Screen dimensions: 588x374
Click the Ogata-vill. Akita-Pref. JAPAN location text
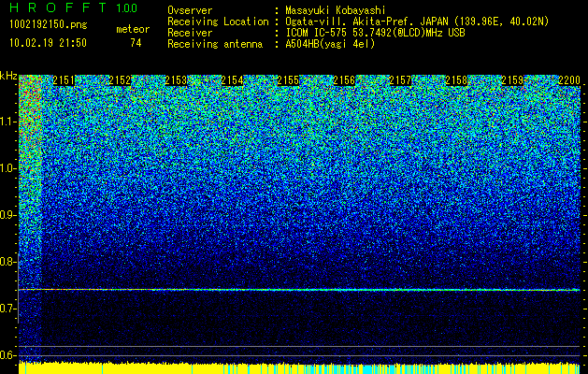(x=417, y=22)
